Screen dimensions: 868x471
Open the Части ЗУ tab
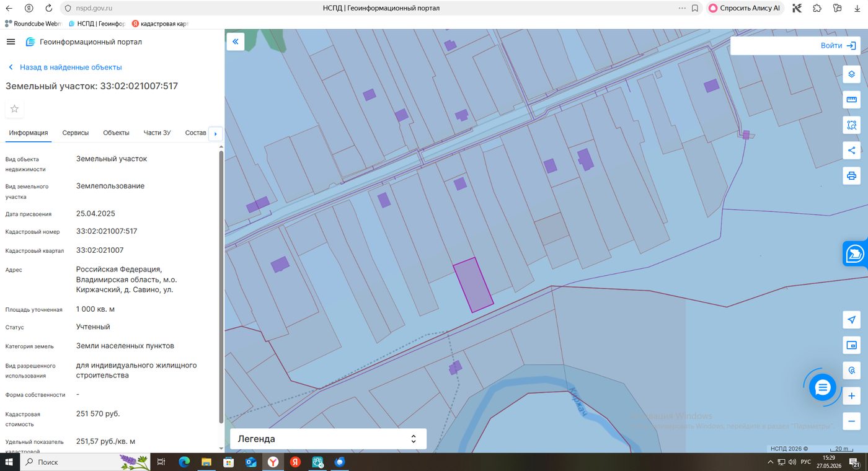(157, 133)
